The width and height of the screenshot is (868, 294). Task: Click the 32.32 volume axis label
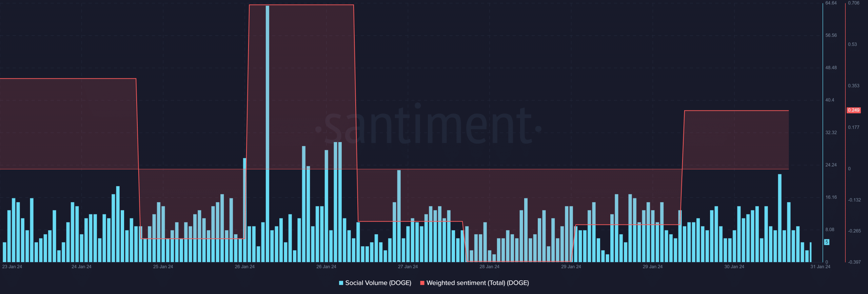pos(831,133)
